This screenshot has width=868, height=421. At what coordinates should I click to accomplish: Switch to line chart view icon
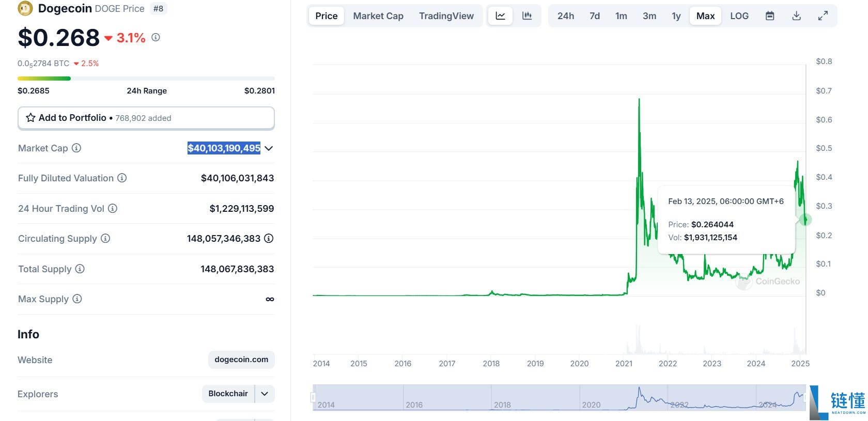[x=500, y=16]
